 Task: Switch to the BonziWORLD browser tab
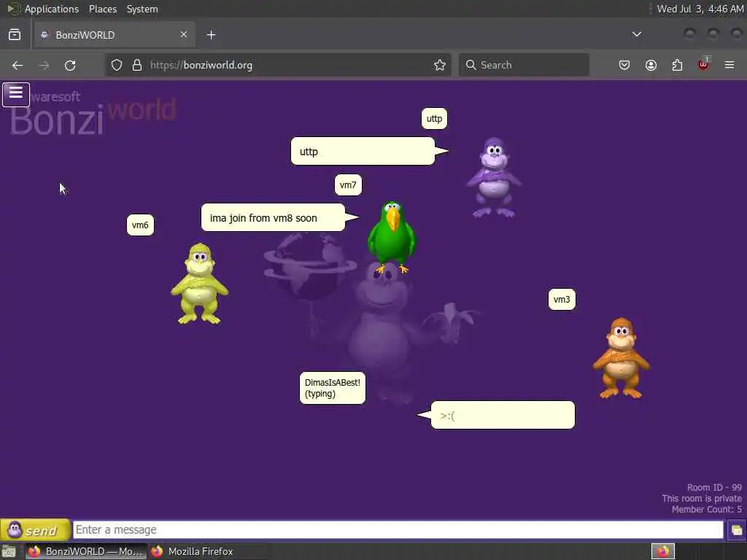click(x=115, y=35)
